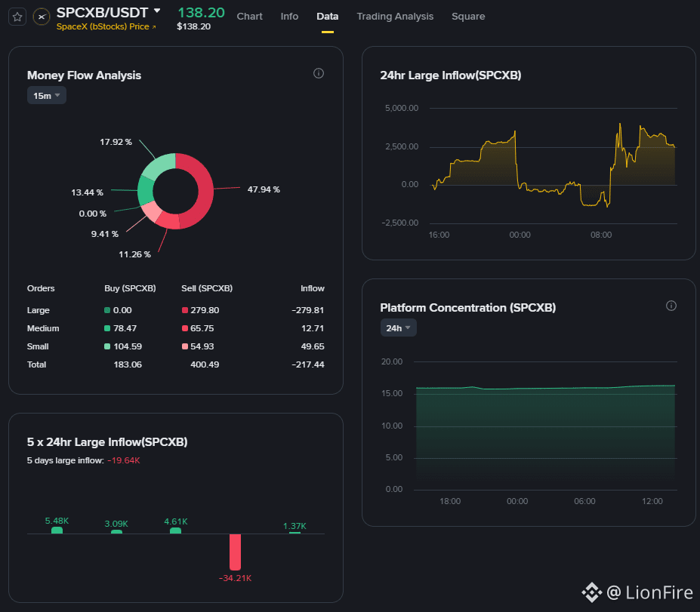Click the -34.21K red inflow bar
The image size is (700, 612).
pos(236,552)
